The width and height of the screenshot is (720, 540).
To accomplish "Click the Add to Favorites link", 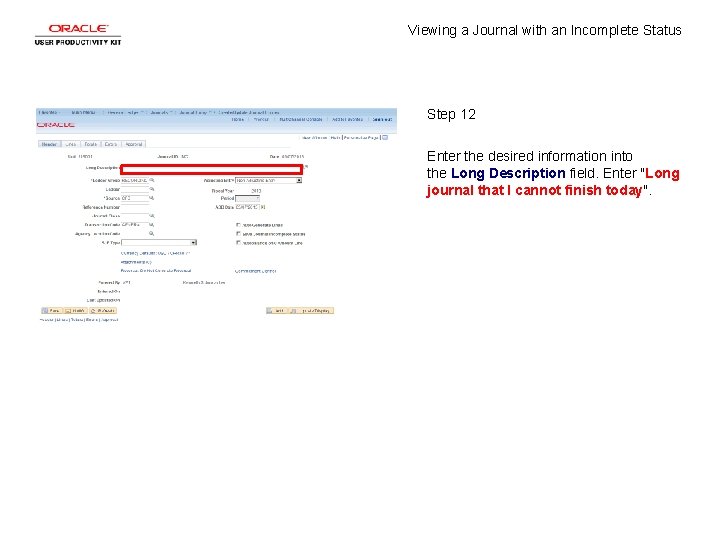I will [347, 119].
